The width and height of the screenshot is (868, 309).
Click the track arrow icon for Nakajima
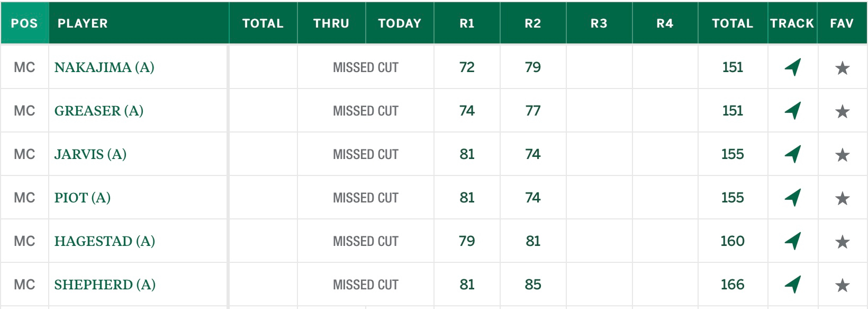click(x=792, y=67)
